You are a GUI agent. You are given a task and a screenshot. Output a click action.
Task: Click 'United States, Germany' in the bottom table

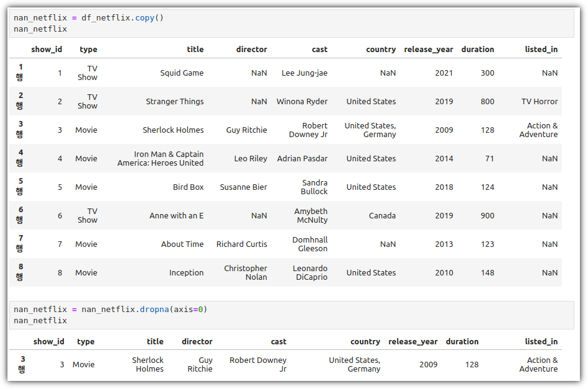point(354,364)
